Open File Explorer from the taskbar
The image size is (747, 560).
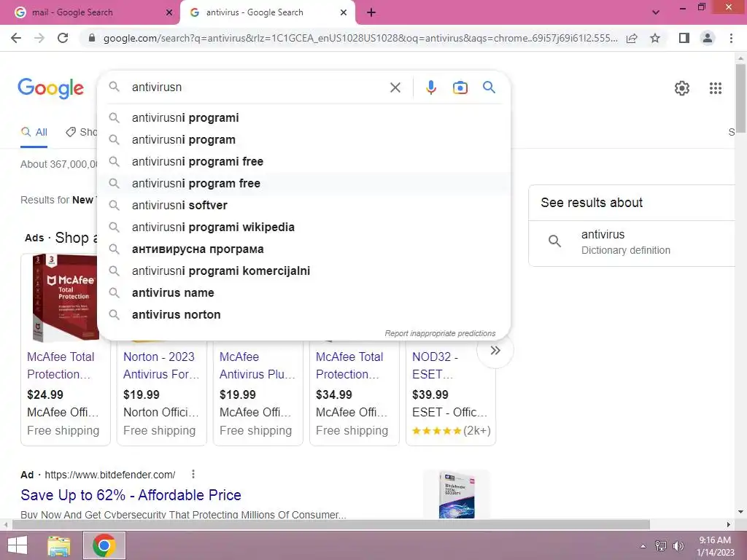pyautogui.click(x=59, y=545)
